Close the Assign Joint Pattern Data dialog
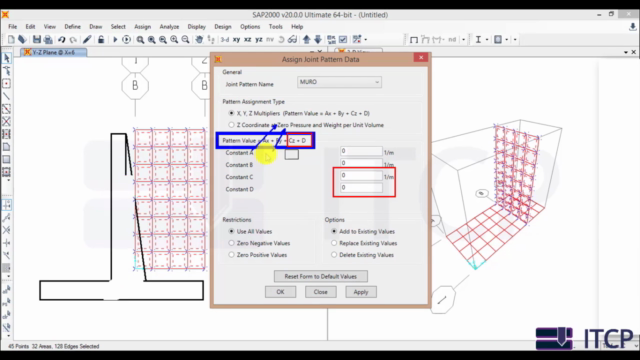This screenshot has width=640, height=360. click(x=421, y=58)
